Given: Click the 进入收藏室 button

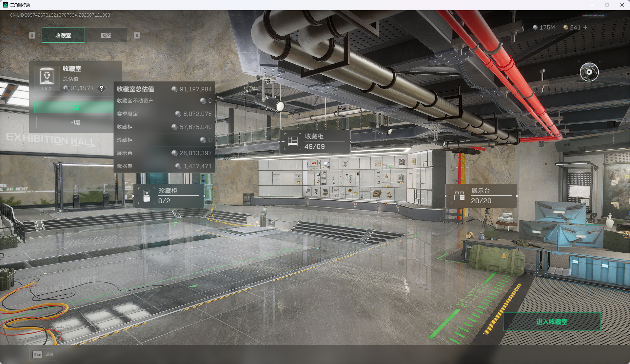Looking at the screenshot, I should 552,322.
